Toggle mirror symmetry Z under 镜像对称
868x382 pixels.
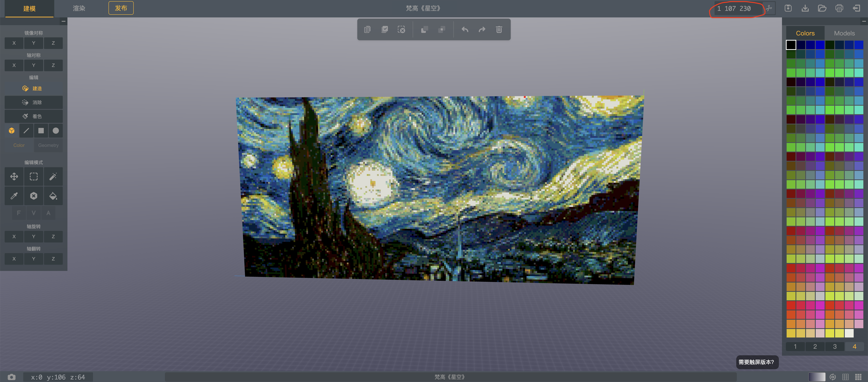pyautogui.click(x=53, y=43)
